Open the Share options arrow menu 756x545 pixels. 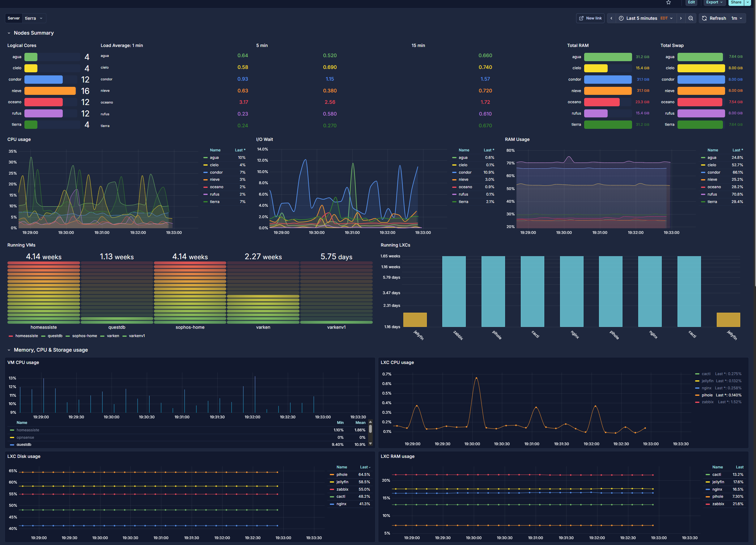click(747, 2)
